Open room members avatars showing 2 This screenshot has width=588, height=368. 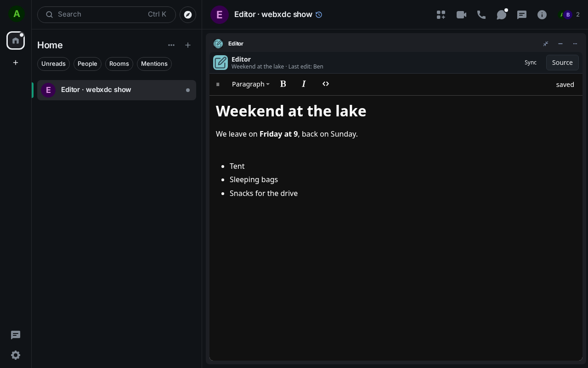coord(569,15)
